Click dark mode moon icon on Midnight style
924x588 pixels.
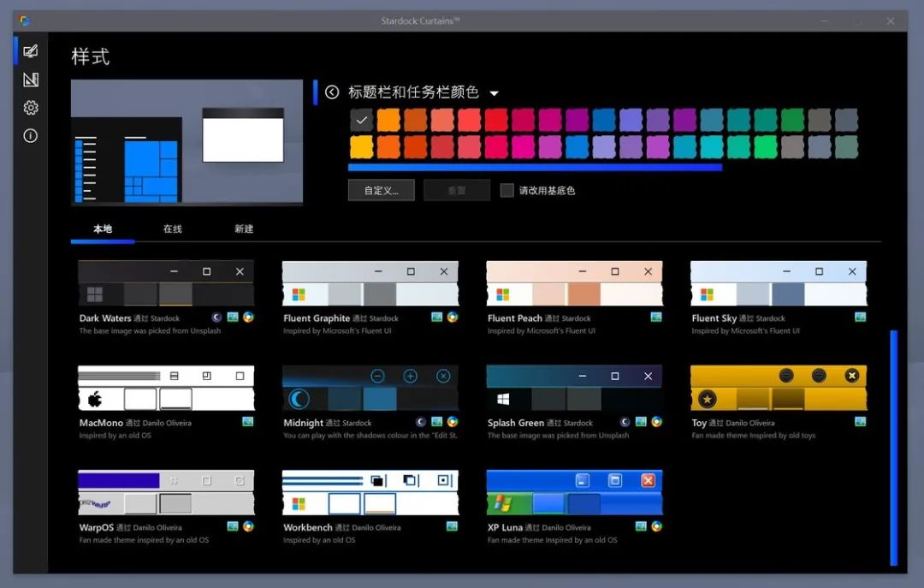[x=421, y=422]
